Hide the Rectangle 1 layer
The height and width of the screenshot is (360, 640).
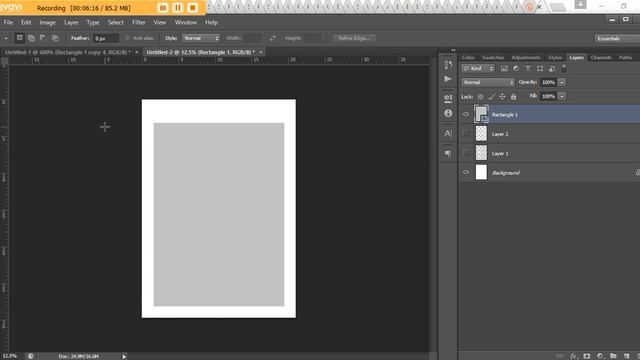pyautogui.click(x=466, y=114)
